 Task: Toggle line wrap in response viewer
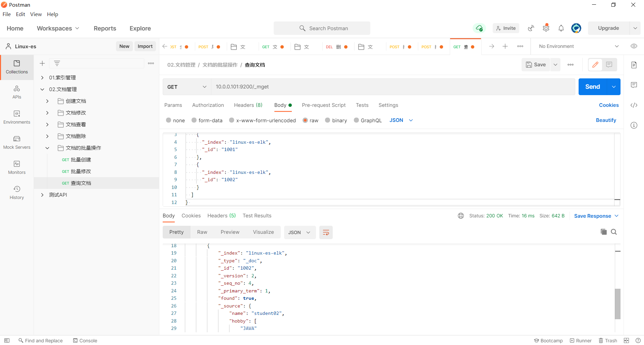pyautogui.click(x=326, y=232)
